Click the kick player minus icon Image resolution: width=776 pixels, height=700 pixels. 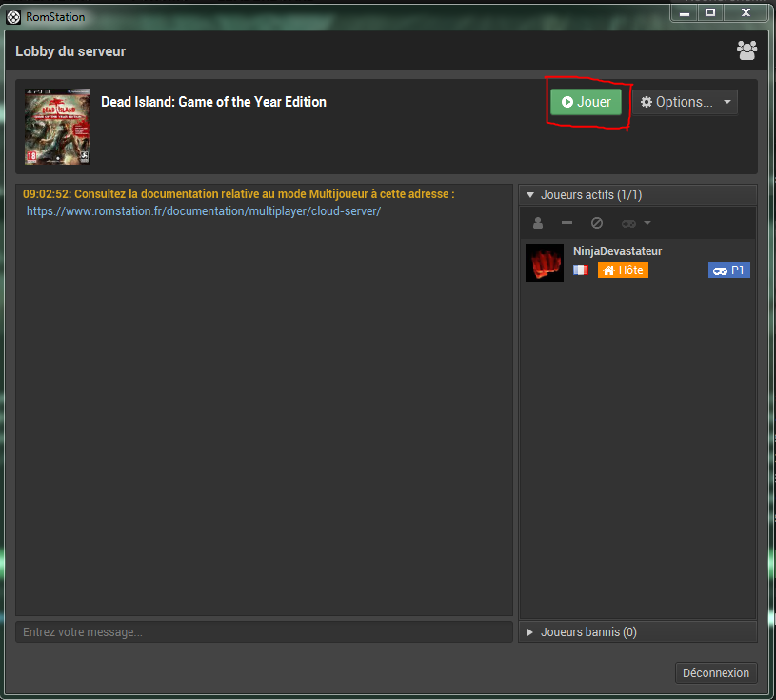(567, 223)
